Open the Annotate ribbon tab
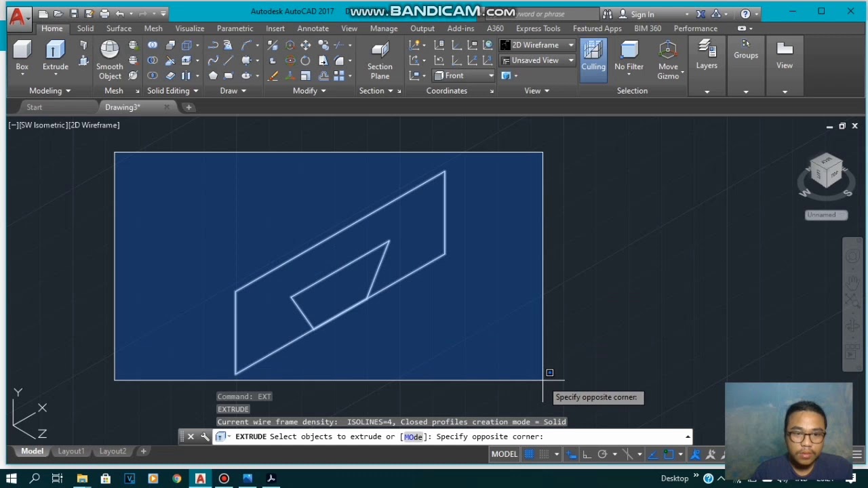Screen dimensions: 868x488 point(313,28)
